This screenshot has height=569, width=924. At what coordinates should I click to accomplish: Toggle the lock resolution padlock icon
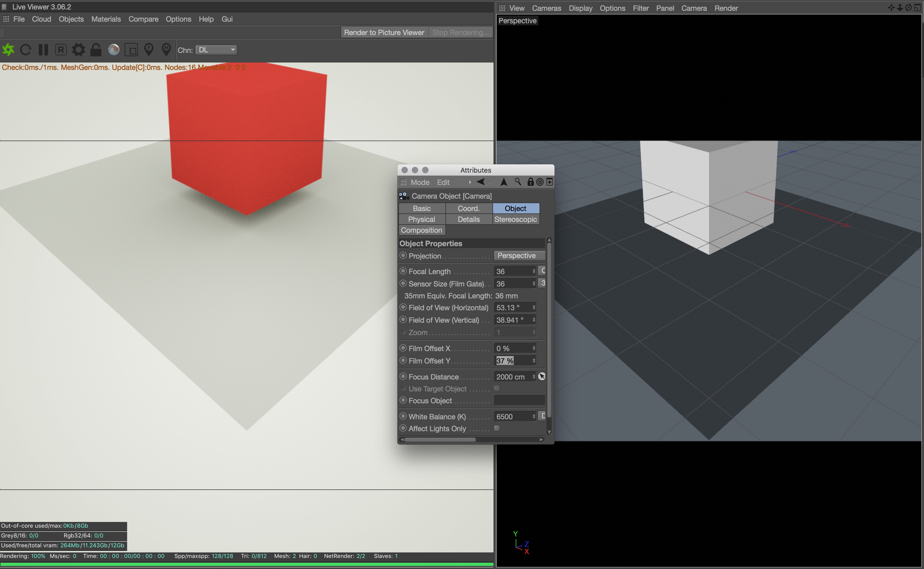tap(96, 50)
